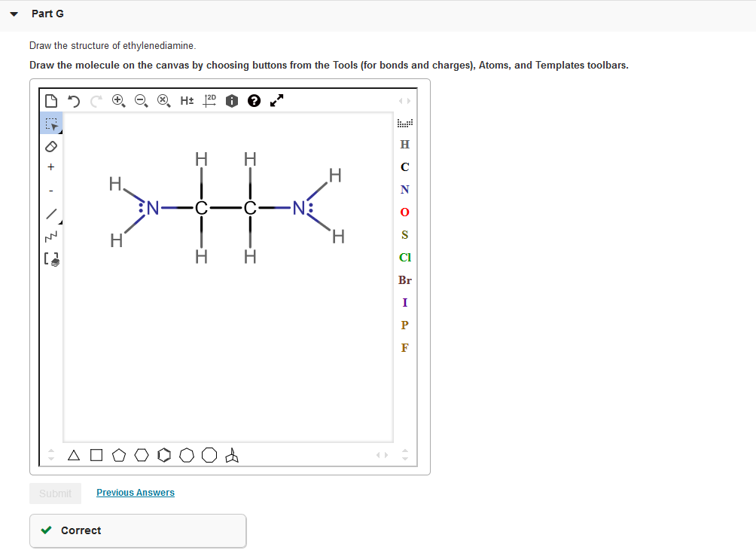Select Nitrogen from the Atoms toolbar
The width and height of the screenshot is (756, 553).
coord(405,189)
